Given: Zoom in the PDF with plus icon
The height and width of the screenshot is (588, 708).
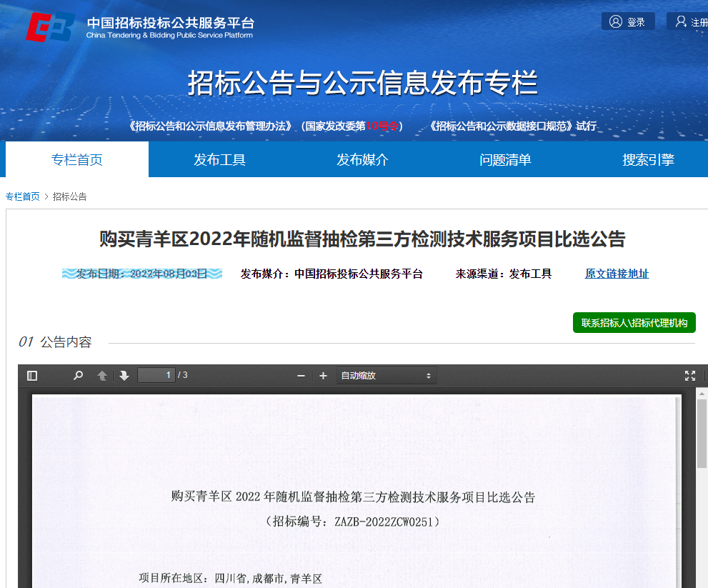Looking at the screenshot, I should click(323, 376).
